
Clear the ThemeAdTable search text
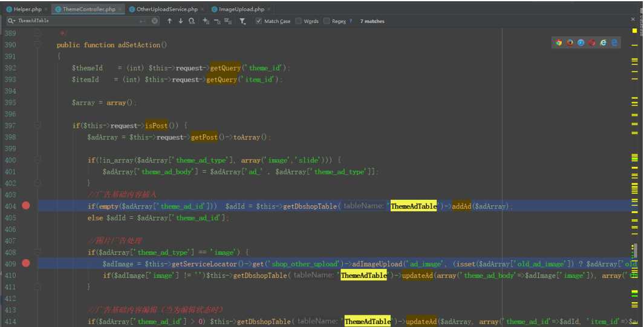[155, 21]
